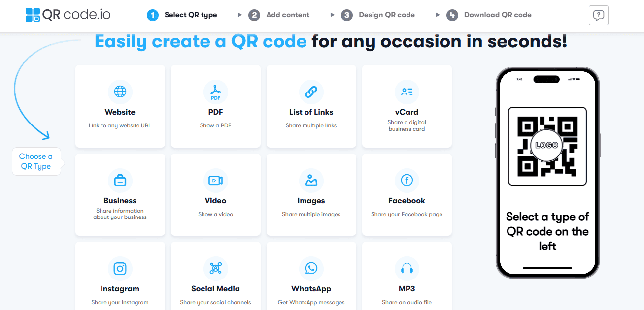Open step 4 Download QR code
Viewport: 644px width, 310px height.
[x=489, y=15]
